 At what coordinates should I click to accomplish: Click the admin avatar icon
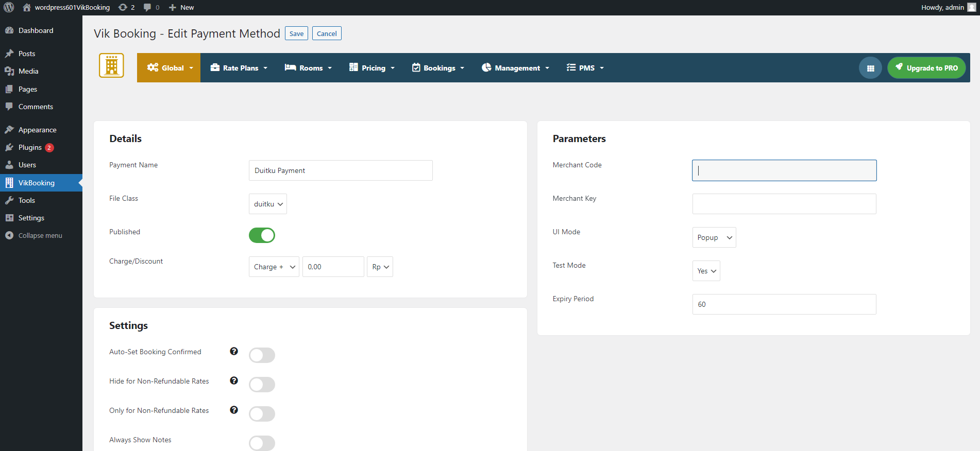[x=972, y=7]
